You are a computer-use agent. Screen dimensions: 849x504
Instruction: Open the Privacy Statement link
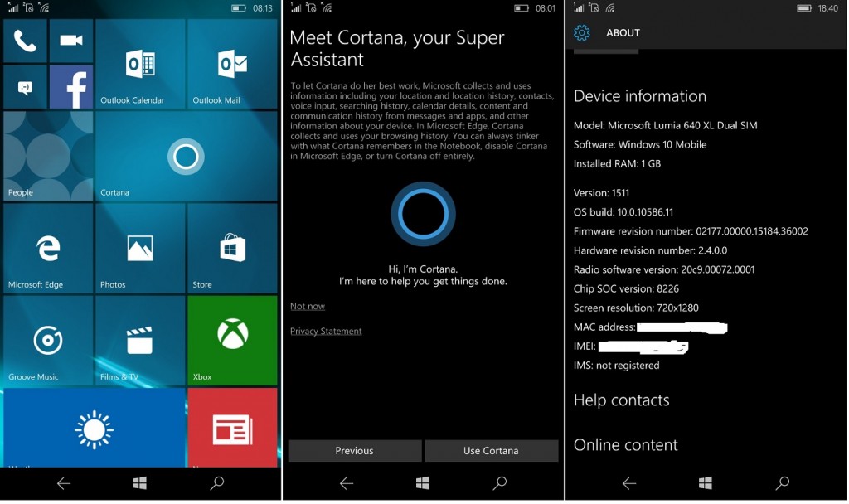326,331
